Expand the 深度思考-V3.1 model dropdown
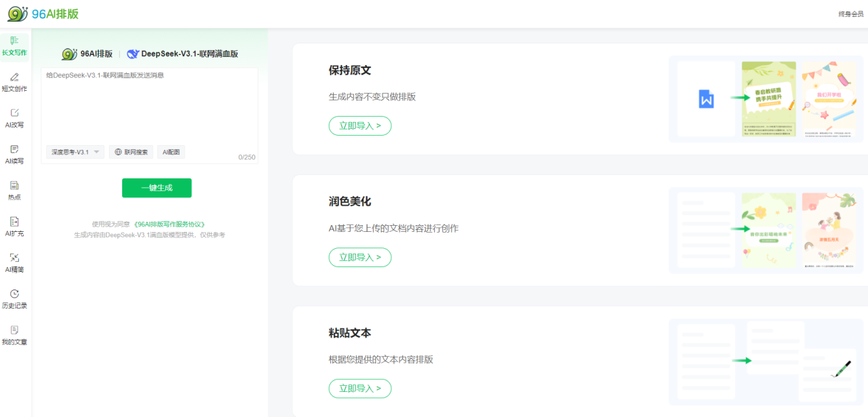This screenshot has width=868, height=417. click(75, 152)
